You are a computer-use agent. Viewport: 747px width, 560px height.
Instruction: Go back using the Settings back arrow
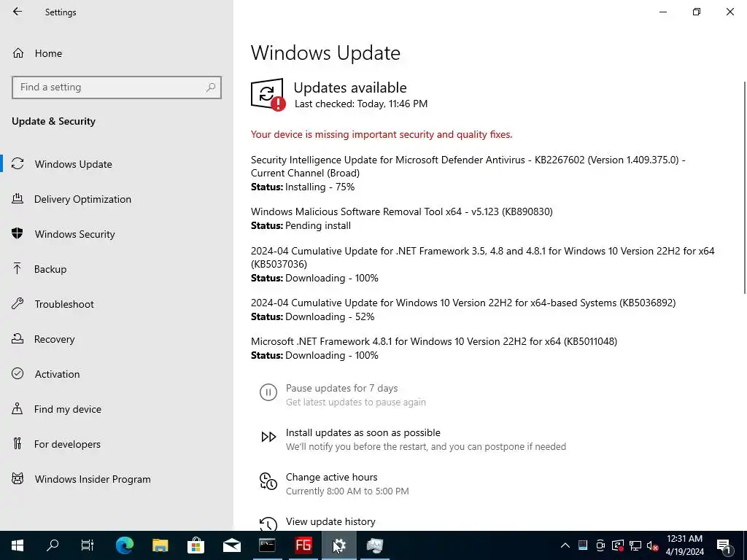click(18, 12)
